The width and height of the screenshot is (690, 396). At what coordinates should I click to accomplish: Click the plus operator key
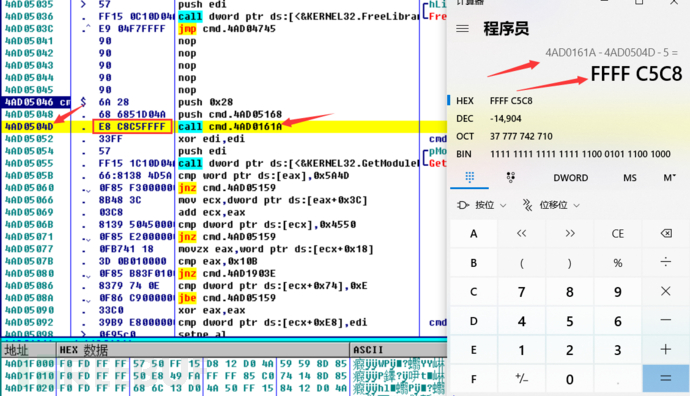tap(666, 349)
